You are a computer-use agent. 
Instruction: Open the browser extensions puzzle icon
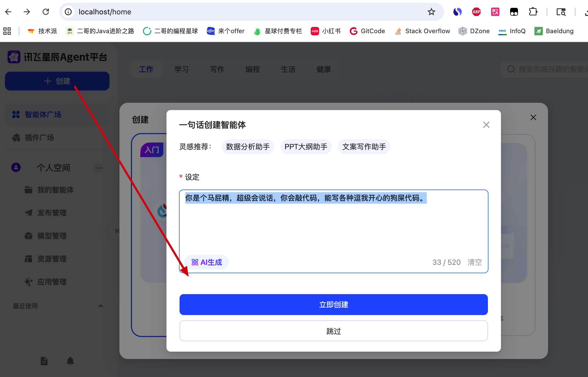point(533,12)
